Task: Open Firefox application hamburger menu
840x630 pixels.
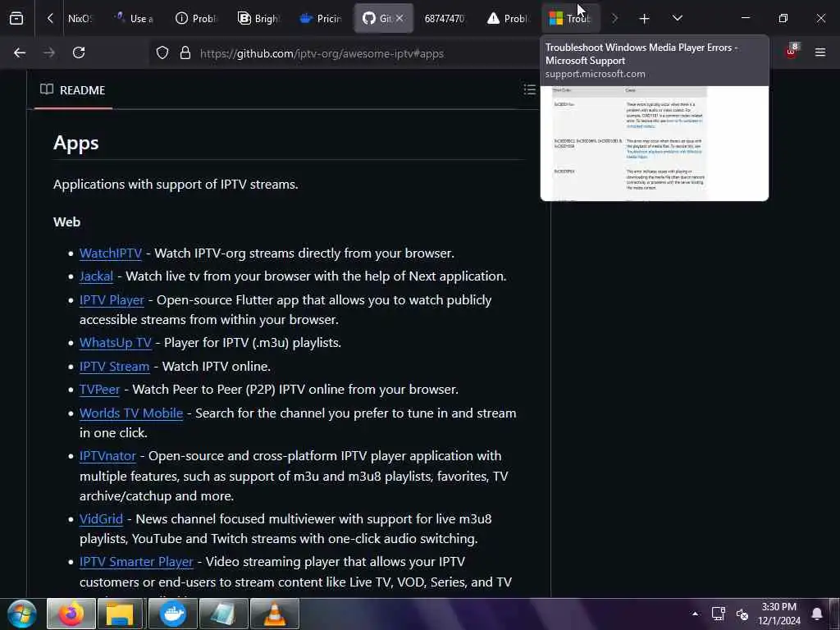Action: click(819, 52)
